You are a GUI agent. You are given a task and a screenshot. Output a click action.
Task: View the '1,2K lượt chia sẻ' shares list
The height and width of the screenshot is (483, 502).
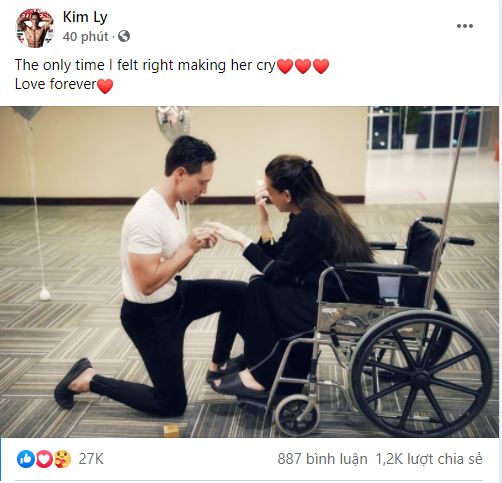429,459
